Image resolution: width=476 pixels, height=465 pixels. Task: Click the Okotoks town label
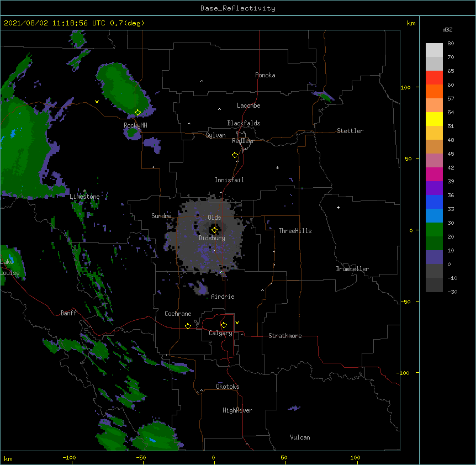click(x=228, y=387)
